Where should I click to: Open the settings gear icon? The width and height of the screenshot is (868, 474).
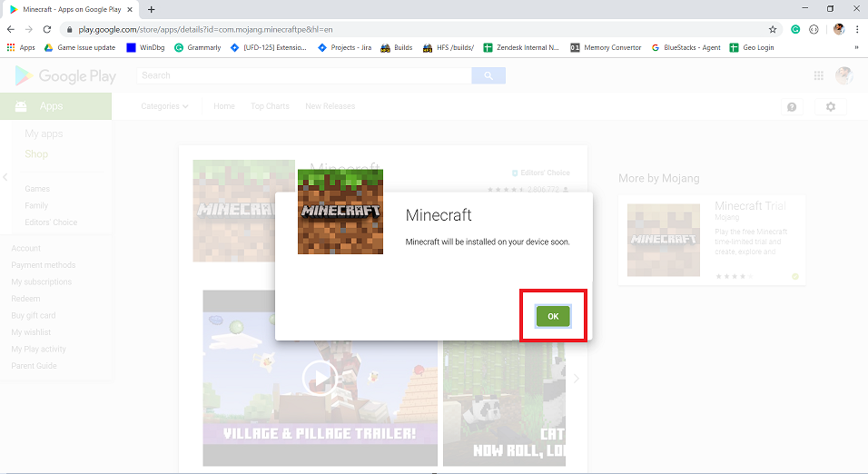pos(831,107)
